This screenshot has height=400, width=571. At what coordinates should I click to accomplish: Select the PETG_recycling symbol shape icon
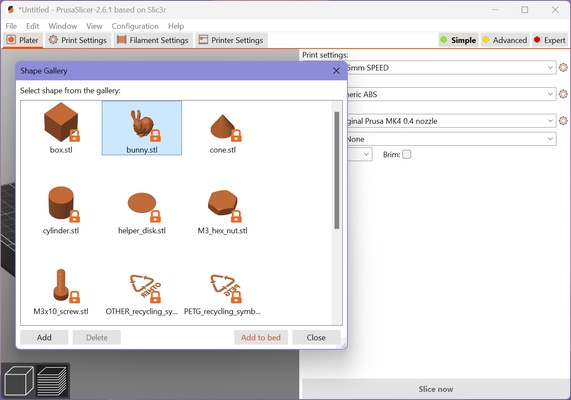226,289
